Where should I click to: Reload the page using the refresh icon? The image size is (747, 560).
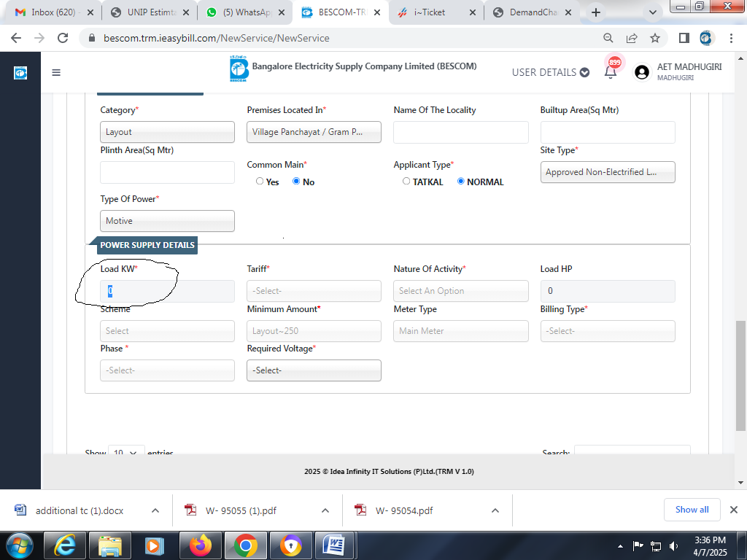click(63, 38)
